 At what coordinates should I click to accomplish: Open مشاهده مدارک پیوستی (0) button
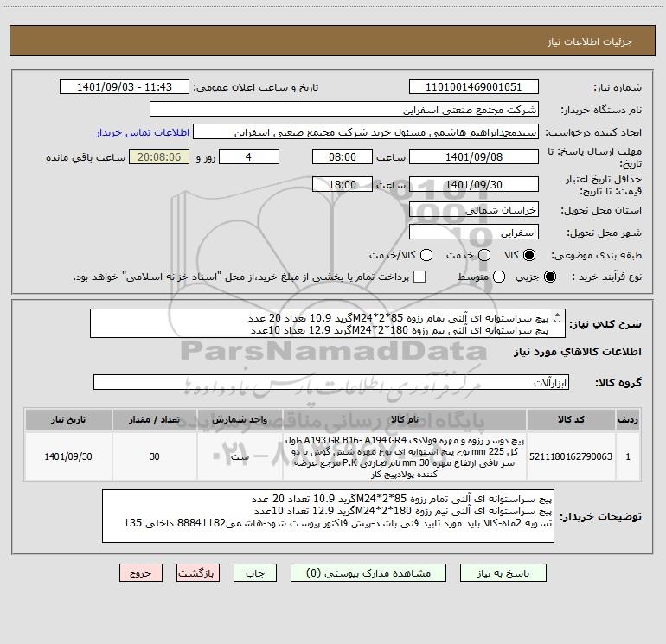coord(368,573)
